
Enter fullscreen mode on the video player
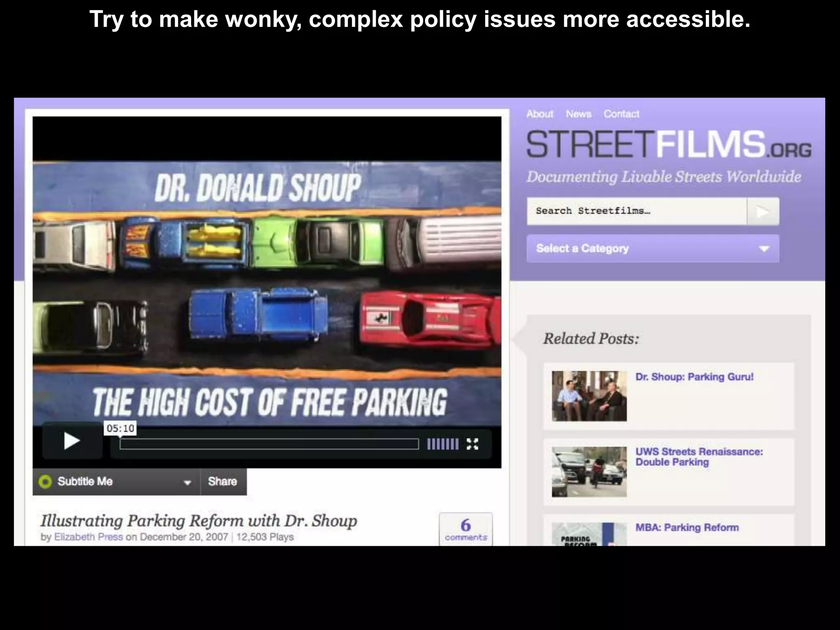tap(472, 444)
